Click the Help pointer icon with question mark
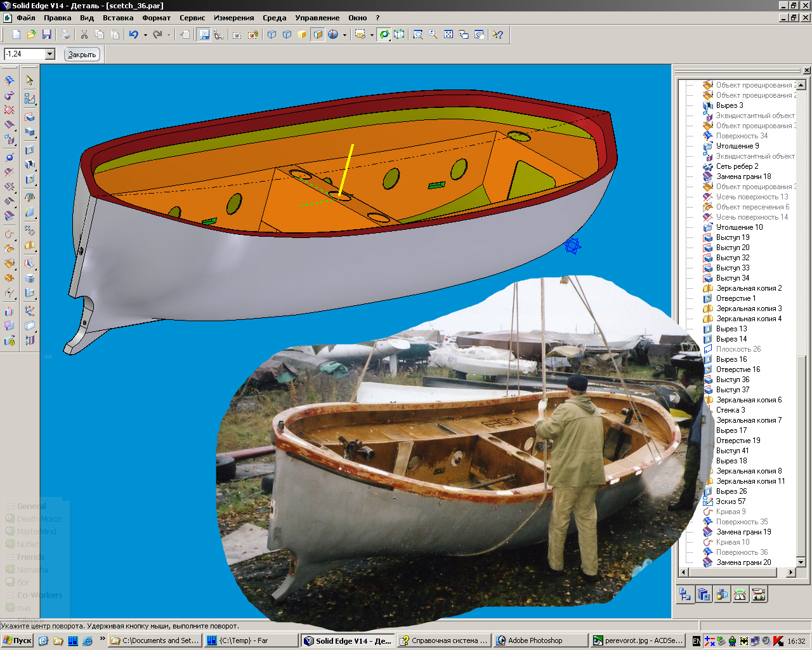This screenshot has width=812, height=650. click(x=498, y=35)
